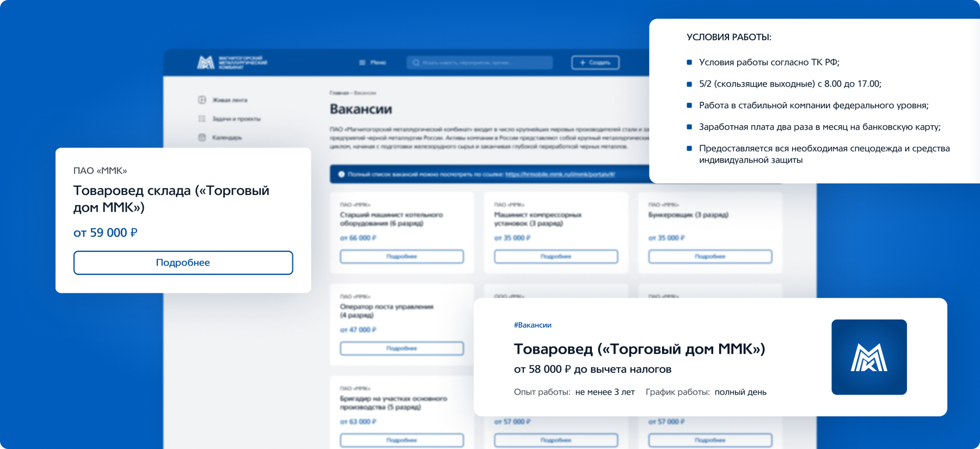The width and height of the screenshot is (980, 449).
Task: Click the title Бригадир на участках основного производства
Action: pyautogui.click(x=394, y=403)
